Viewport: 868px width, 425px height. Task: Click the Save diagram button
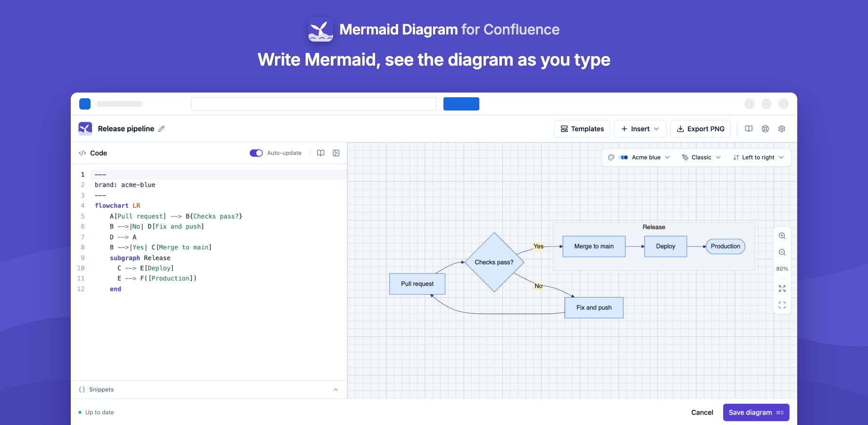pyautogui.click(x=756, y=412)
